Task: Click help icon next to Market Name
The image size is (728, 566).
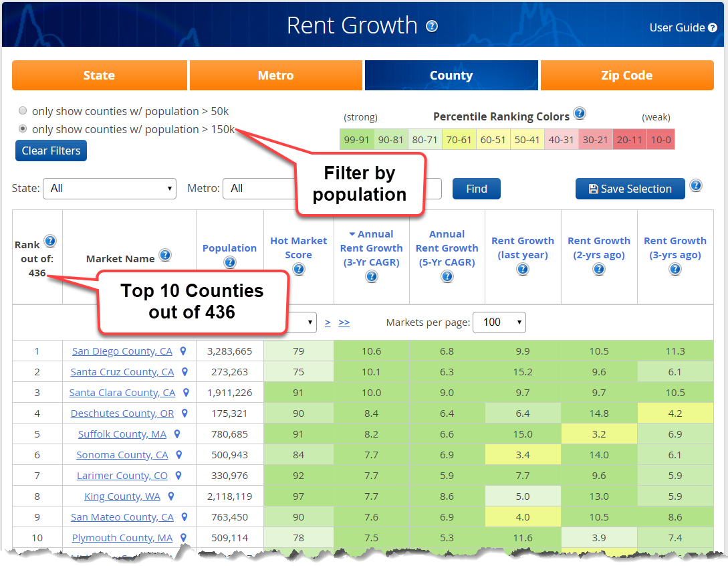Action: [x=165, y=255]
